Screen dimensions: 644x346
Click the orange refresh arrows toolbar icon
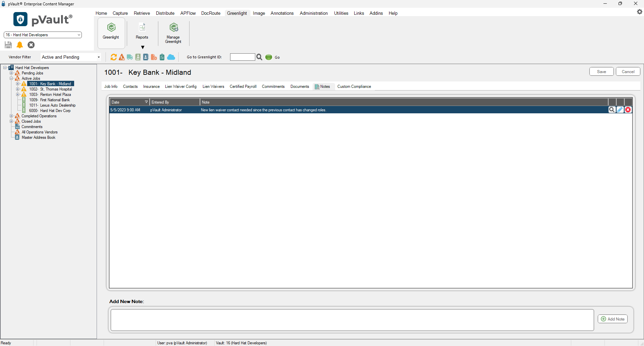pos(114,57)
